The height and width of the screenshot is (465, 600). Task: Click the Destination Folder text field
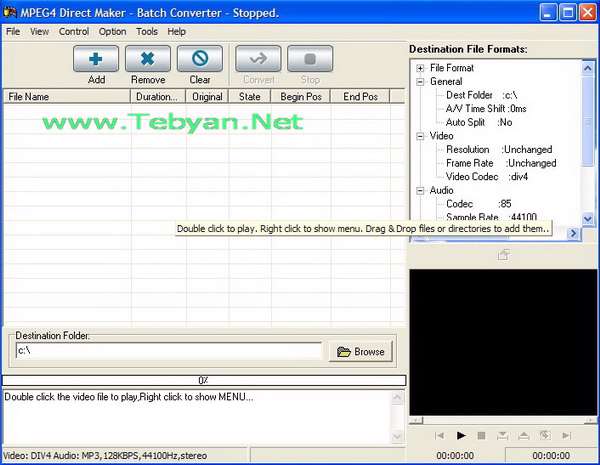point(169,351)
